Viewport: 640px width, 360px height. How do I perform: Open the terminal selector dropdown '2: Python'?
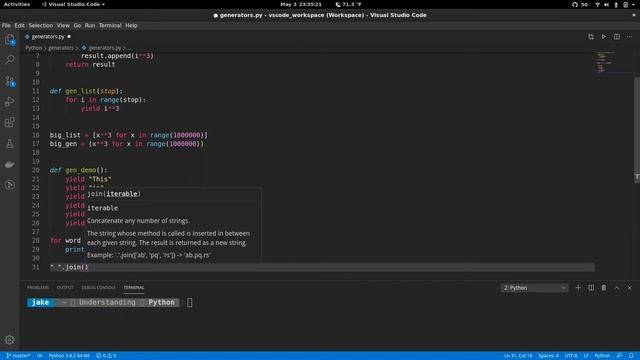click(x=534, y=288)
